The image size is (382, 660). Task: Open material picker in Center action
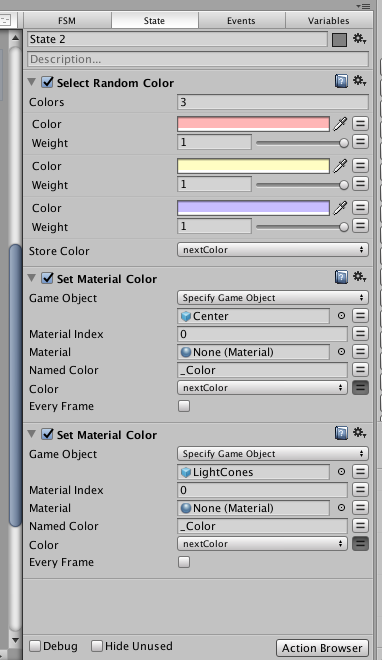[x=341, y=351]
